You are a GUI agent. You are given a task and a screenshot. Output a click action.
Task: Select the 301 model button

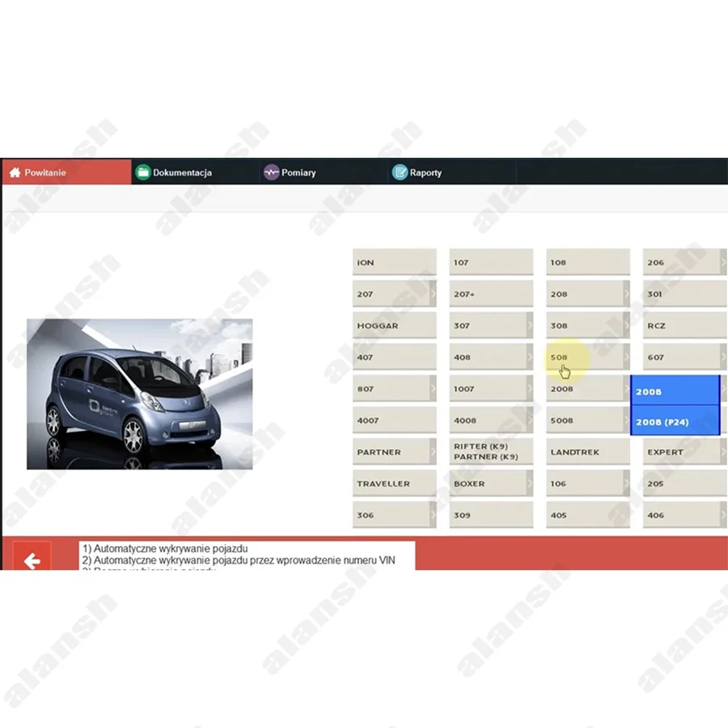tap(685, 294)
